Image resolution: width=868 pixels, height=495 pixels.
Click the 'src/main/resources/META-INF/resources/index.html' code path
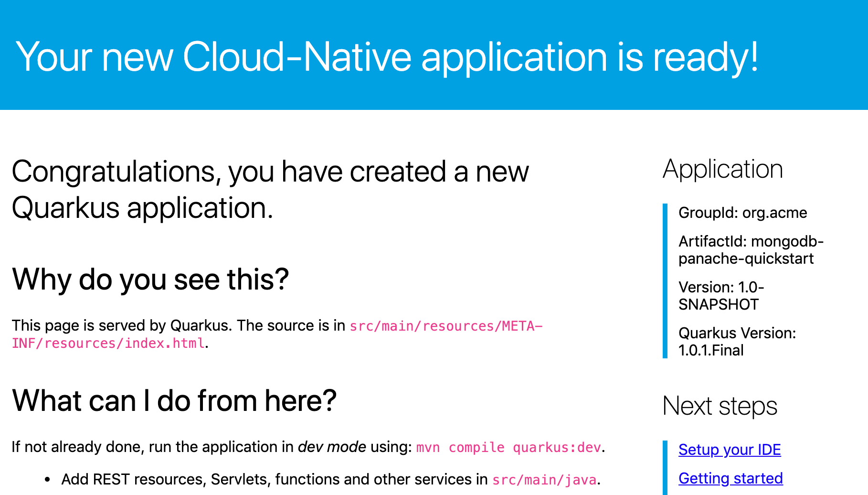(x=277, y=334)
